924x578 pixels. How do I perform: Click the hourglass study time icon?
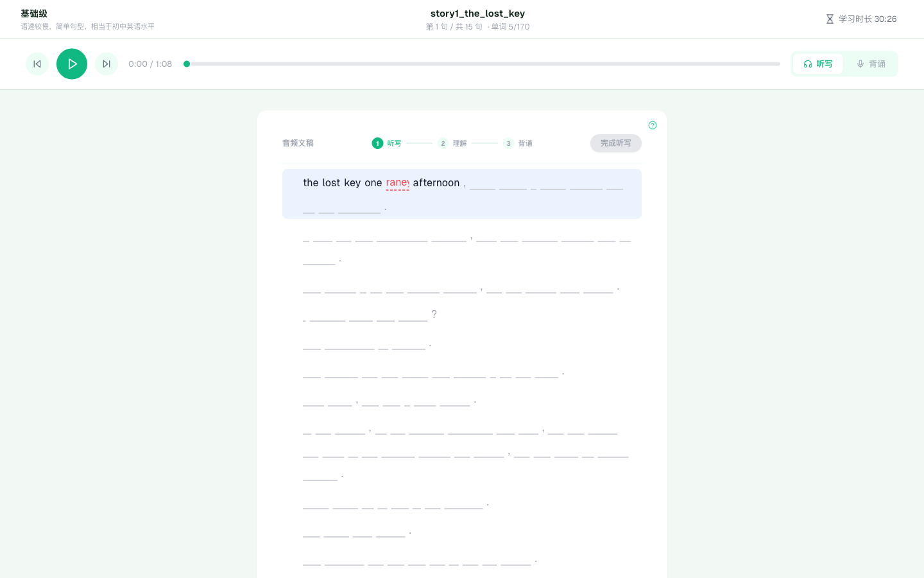pyautogui.click(x=830, y=19)
